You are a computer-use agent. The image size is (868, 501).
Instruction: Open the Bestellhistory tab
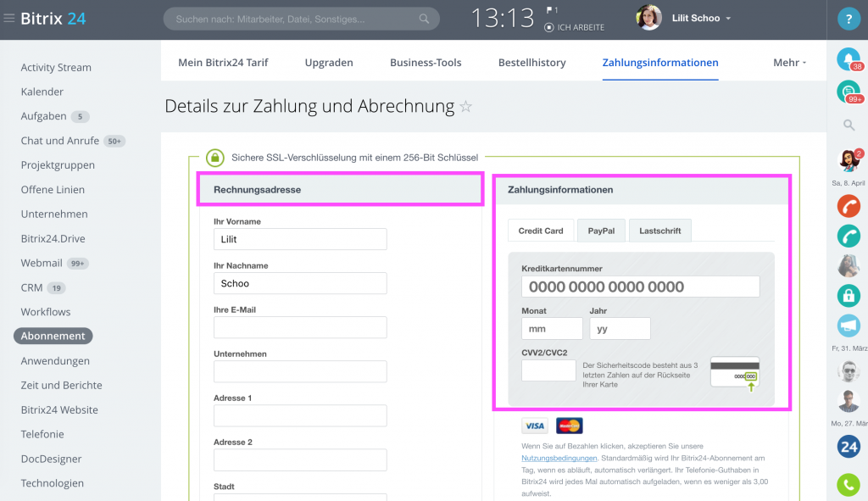coord(532,63)
